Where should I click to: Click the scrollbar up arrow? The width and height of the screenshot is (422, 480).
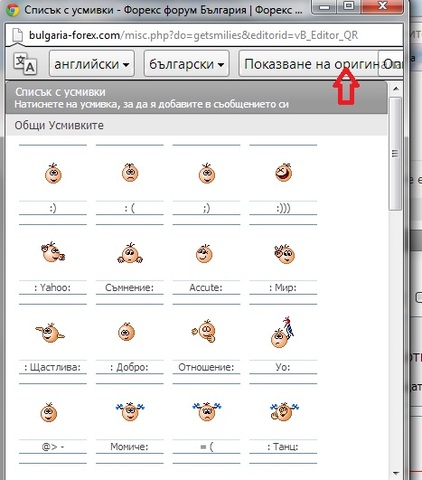click(396, 89)
